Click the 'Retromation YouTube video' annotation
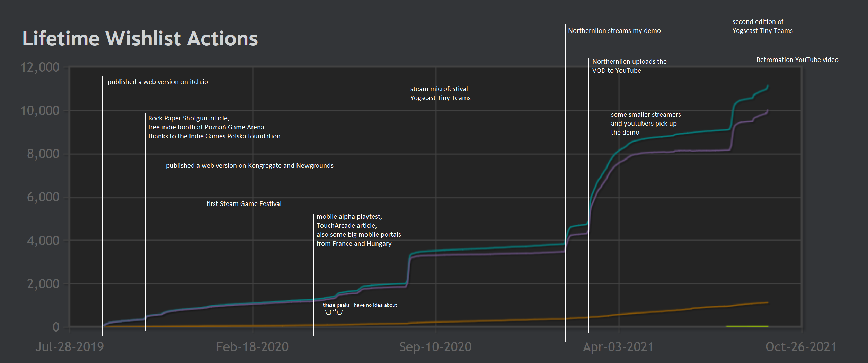This screenshot has height=363, width=868. (x=797, y=60)
